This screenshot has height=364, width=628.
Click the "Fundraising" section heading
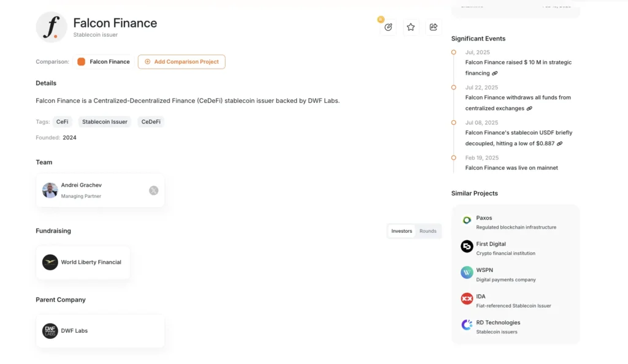point(53,231)
